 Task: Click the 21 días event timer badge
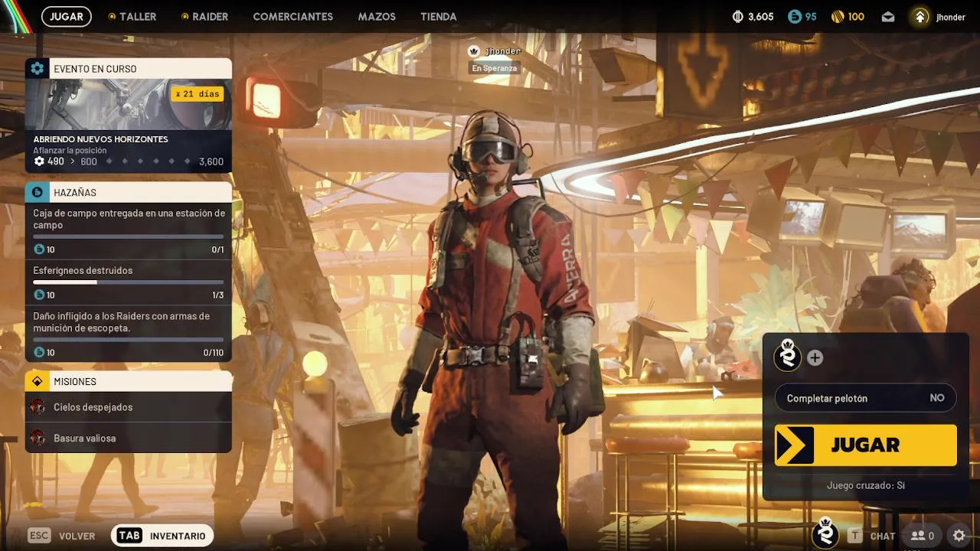[x=198, y=93]
